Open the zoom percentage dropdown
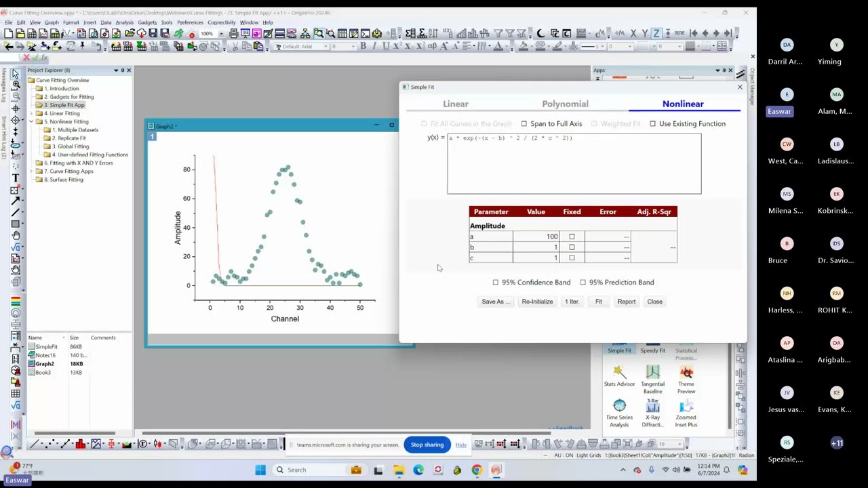Image resolution: width=868 pixels, height=488 pixels. click(x=221, y=33)
